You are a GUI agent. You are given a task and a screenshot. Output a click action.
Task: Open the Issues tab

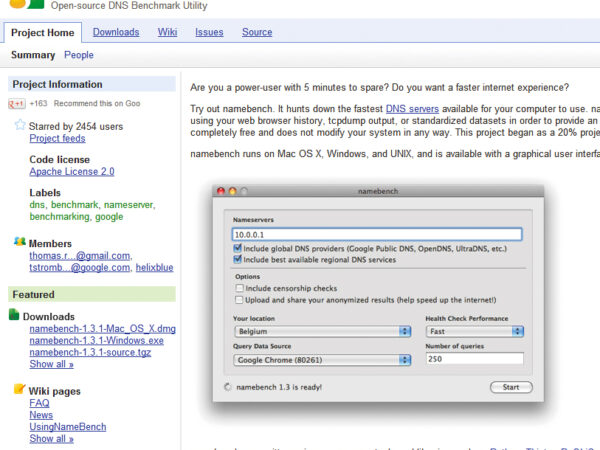(x=209, y=32)
